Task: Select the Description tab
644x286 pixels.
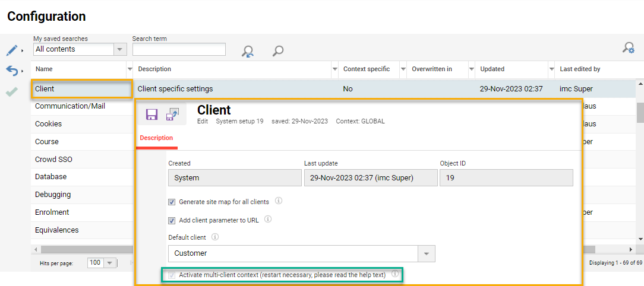Action: click(156, 138)
